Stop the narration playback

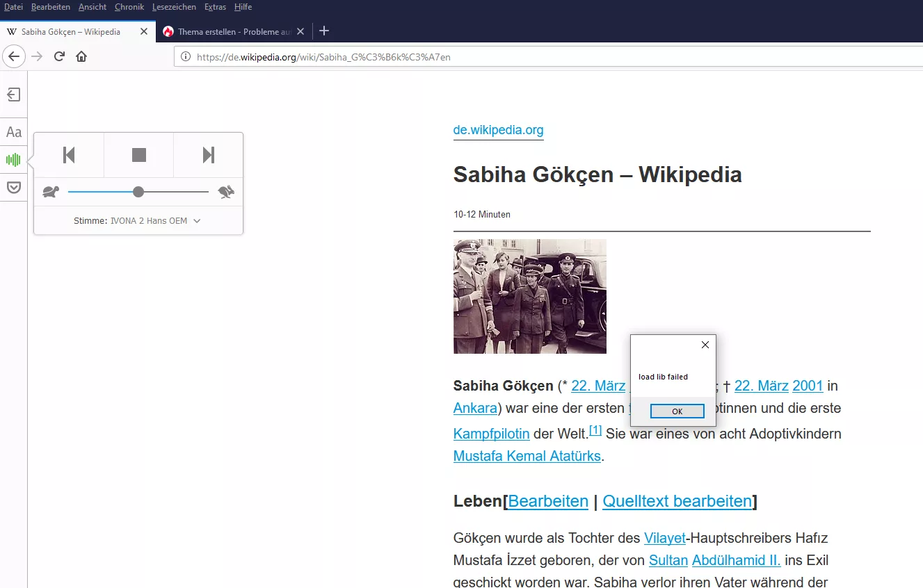tap(139, 155)
